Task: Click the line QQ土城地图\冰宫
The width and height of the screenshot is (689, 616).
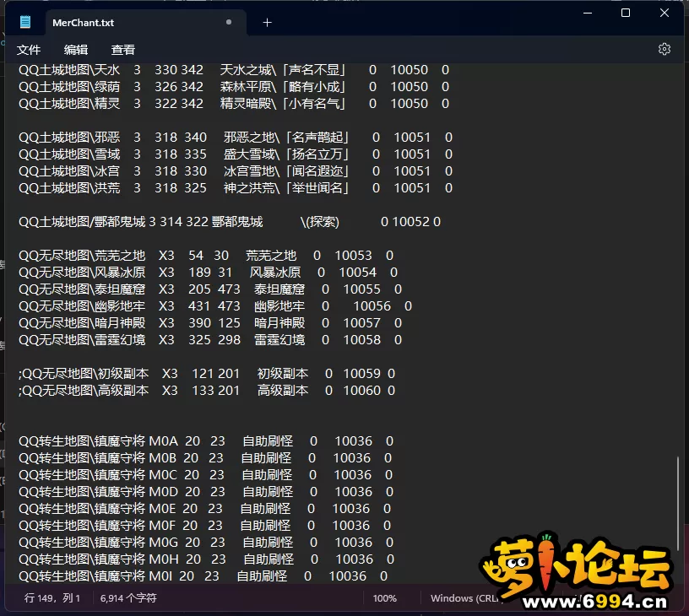Action: pyautogui.click(x=236, y=171)
